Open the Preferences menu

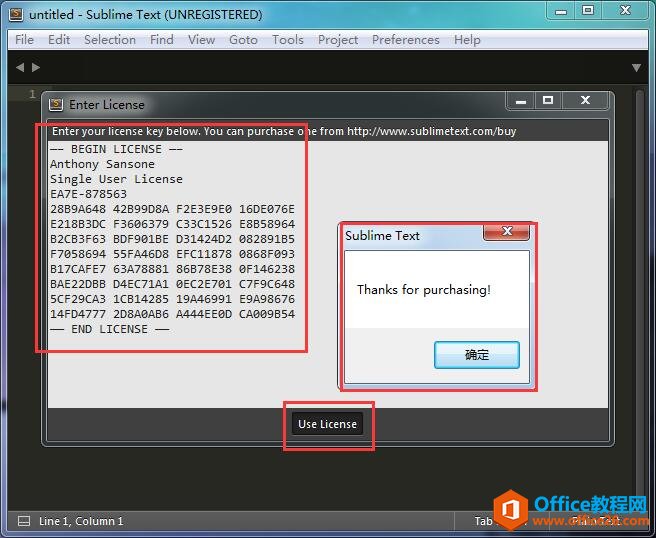[406, 40]
